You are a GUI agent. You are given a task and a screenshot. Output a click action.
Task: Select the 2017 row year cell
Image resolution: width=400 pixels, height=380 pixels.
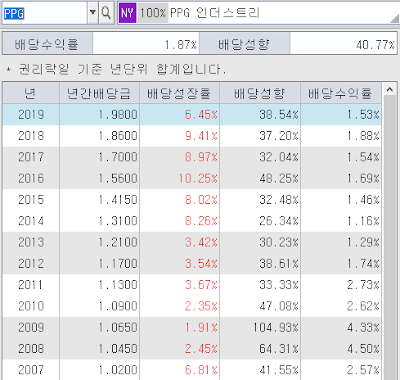pos(31,157)
